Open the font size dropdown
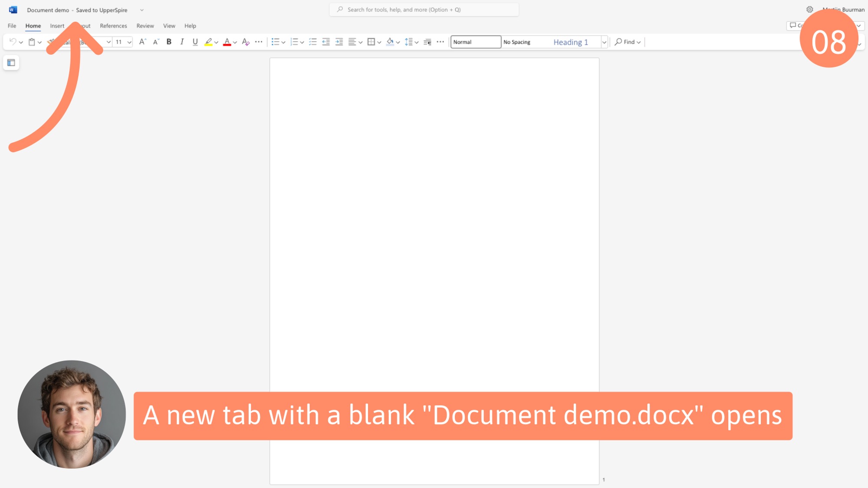The height and width of the screenshot is (488, 868). (129, 42)
